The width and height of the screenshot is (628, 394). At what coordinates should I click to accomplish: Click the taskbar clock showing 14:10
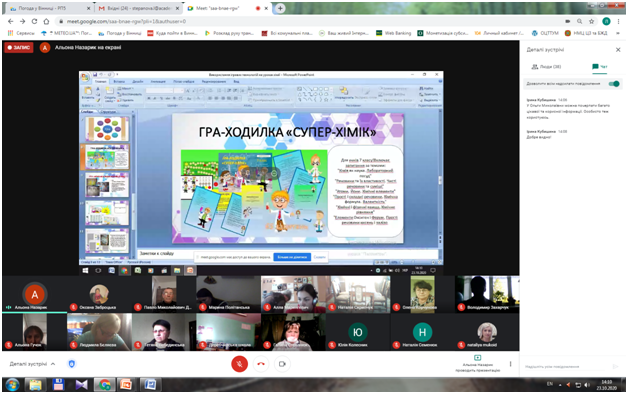point(606,385)
